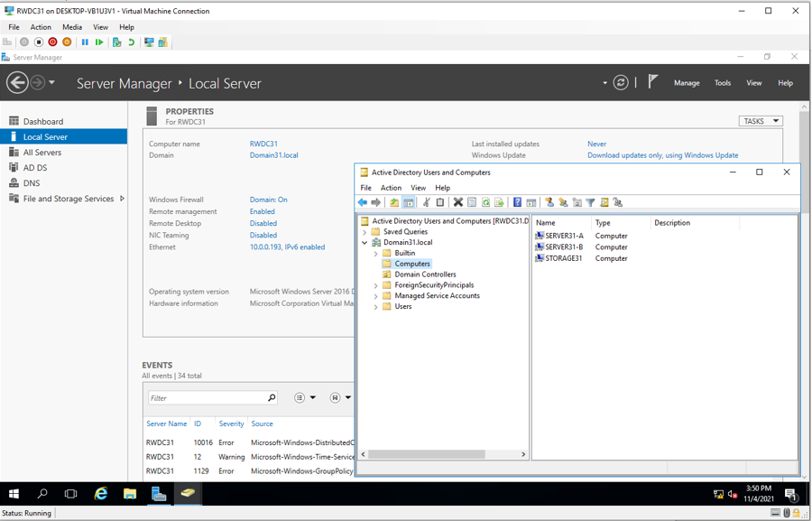Open Media menu in VM Connection
Viewport: 812px width, 521px height.
[72, 27]
